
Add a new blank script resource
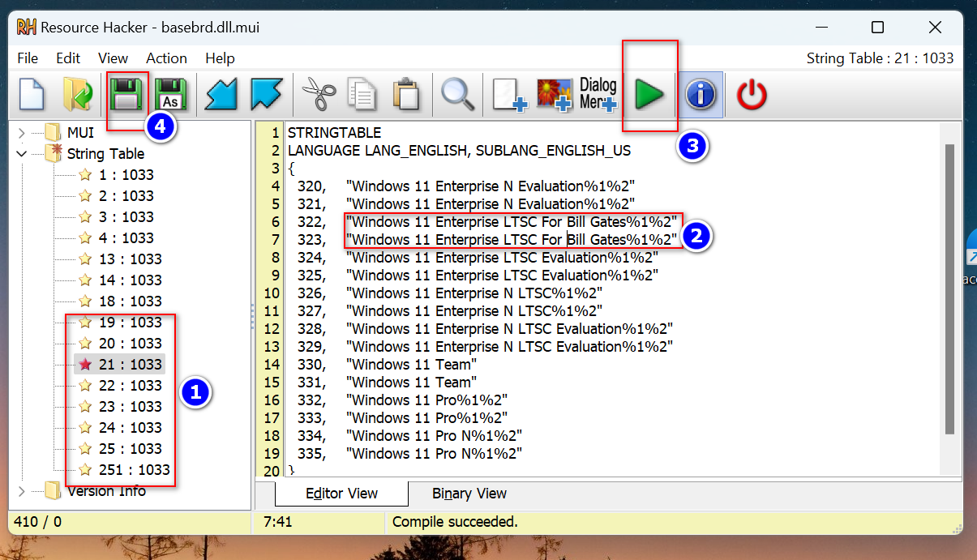[511, 95]
